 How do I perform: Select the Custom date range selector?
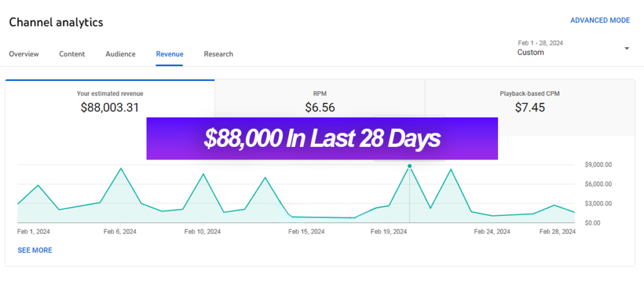tap(574, 48)
